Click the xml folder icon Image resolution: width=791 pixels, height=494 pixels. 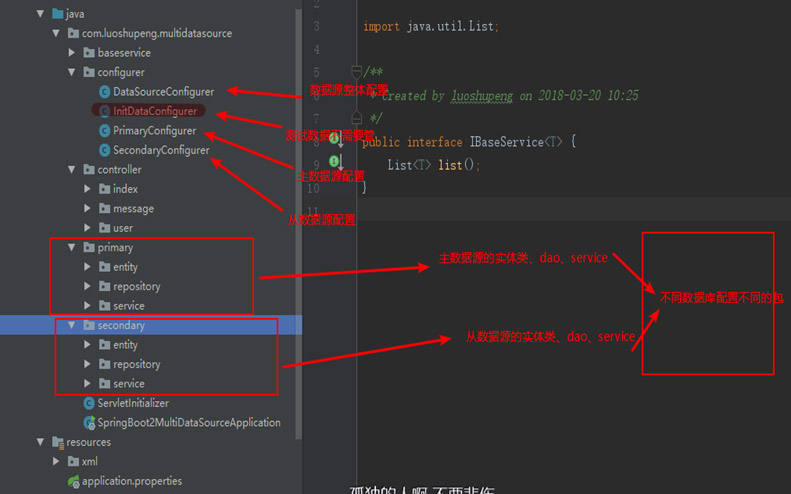coord(73,461)
